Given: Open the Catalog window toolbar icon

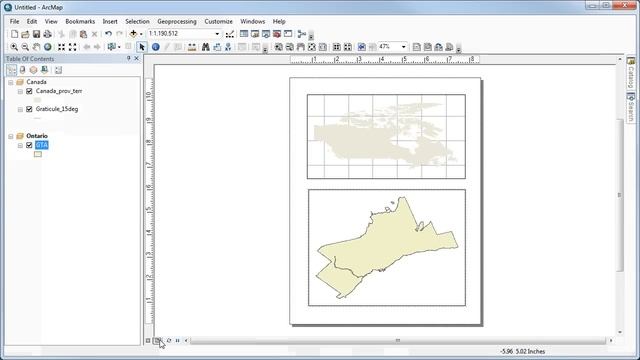Looking at the screenshot, I should click(x=255, y=34).
